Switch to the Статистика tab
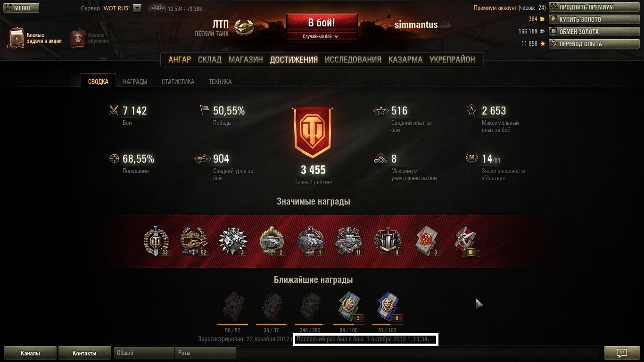644x362 pixels. click(x=178, y=82)
